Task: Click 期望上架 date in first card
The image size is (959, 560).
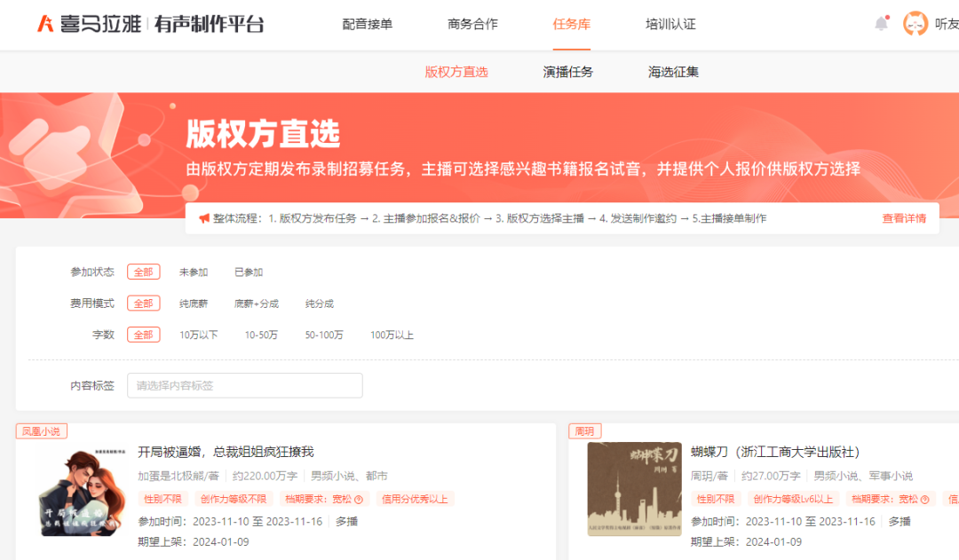Action: point(194,542)
